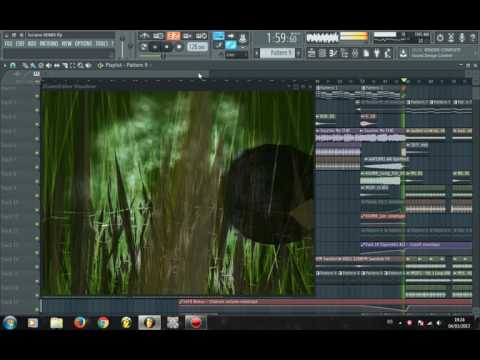Click the 1:59 song time display

[282, 38]
